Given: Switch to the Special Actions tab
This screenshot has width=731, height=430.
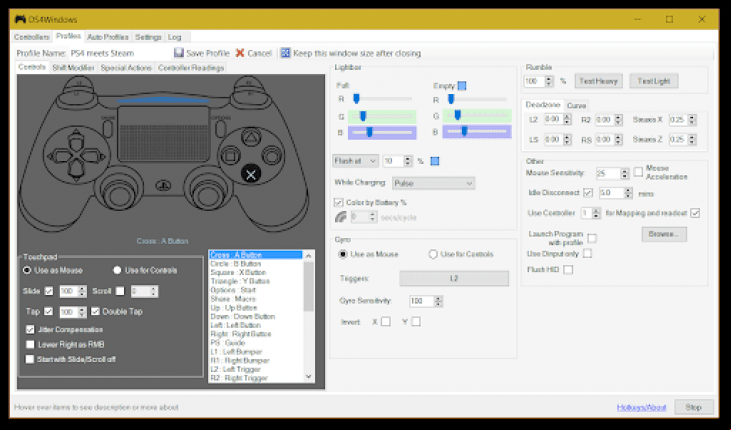Looking at the screenshot, I should pos(126,68).
